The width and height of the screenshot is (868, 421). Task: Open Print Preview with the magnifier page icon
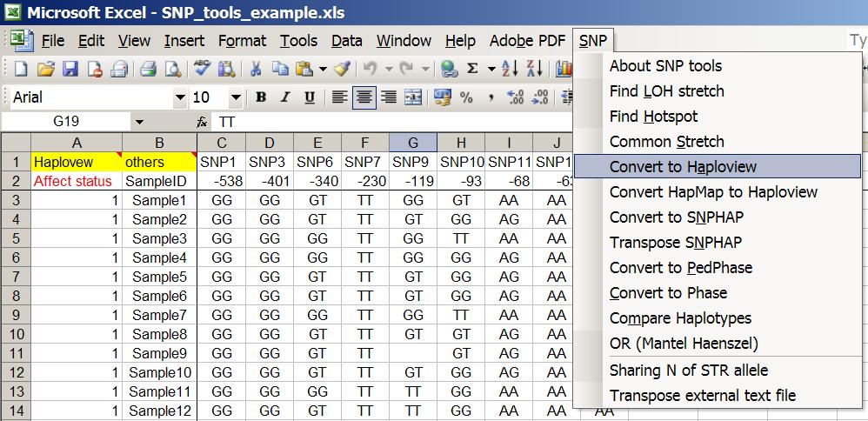pos(174,70)
